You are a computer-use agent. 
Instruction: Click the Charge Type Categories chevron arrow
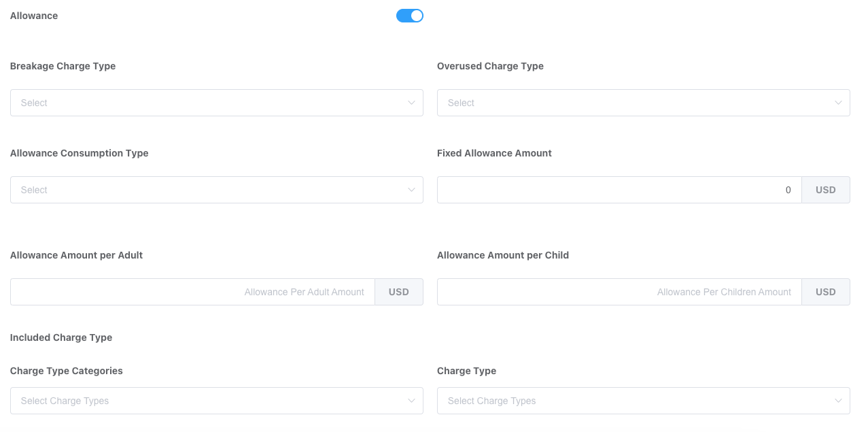click(x=411, y=401)
